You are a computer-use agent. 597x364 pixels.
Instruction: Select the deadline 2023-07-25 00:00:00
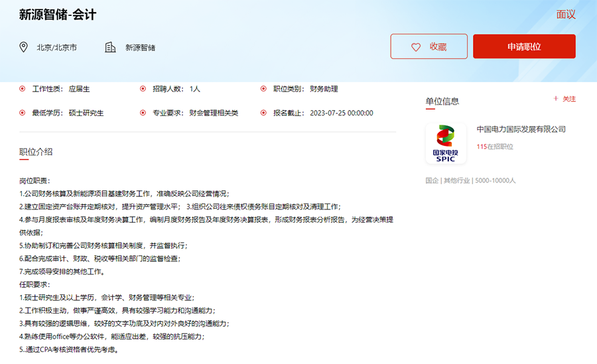[342, 113]
